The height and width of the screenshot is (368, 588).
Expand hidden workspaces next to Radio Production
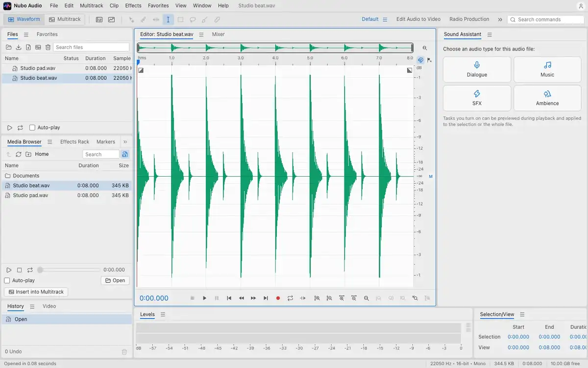(x=500, y=20)
